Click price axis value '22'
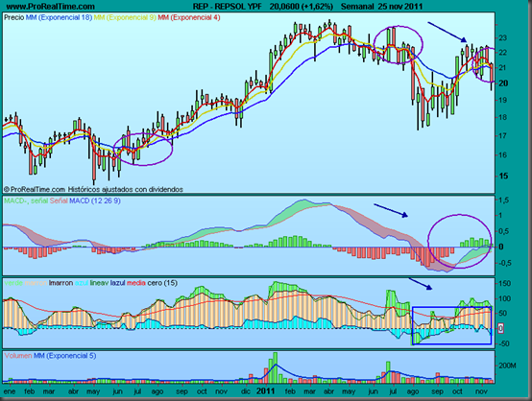This screenshot has width=532, height=401. (503, 52)
